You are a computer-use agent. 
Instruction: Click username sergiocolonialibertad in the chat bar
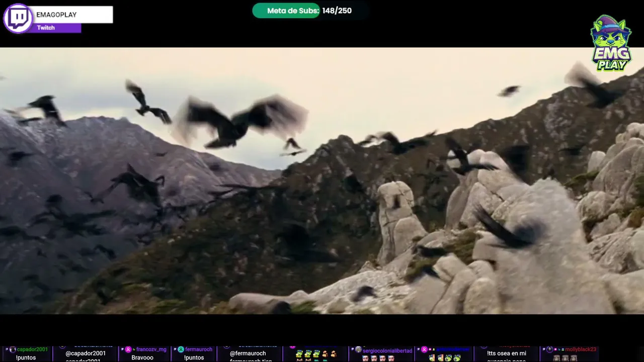point(387,350)
